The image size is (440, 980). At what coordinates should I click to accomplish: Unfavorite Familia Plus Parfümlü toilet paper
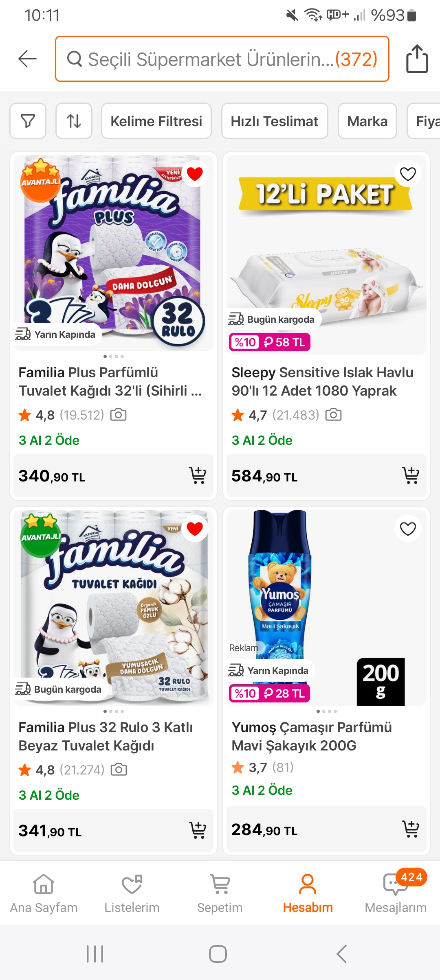click(195, 174)
